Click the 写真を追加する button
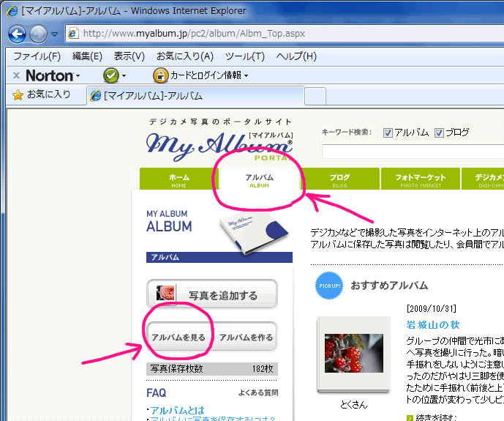Image resolution: width=504 pixels, height=421 pixels. pos(212,294)
